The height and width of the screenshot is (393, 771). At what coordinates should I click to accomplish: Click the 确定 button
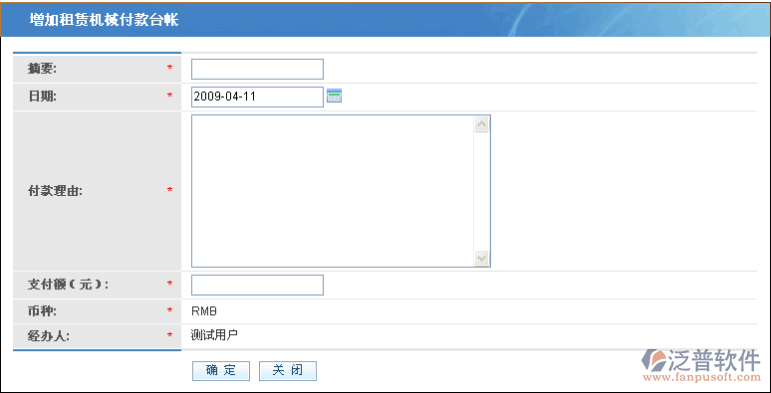coord(221,371)
